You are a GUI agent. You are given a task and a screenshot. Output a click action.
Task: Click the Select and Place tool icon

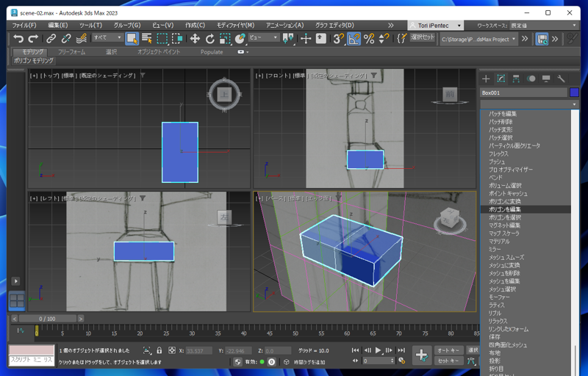[x=240, y=38]
